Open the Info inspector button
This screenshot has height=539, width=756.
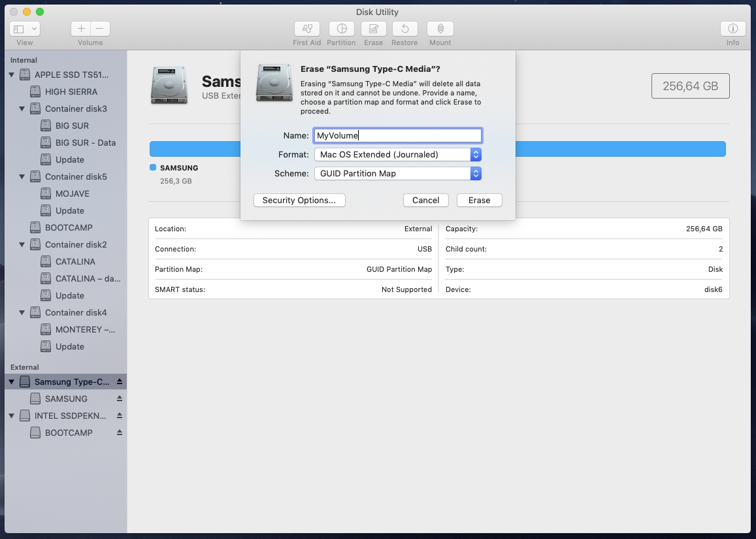tap(733, 29)
